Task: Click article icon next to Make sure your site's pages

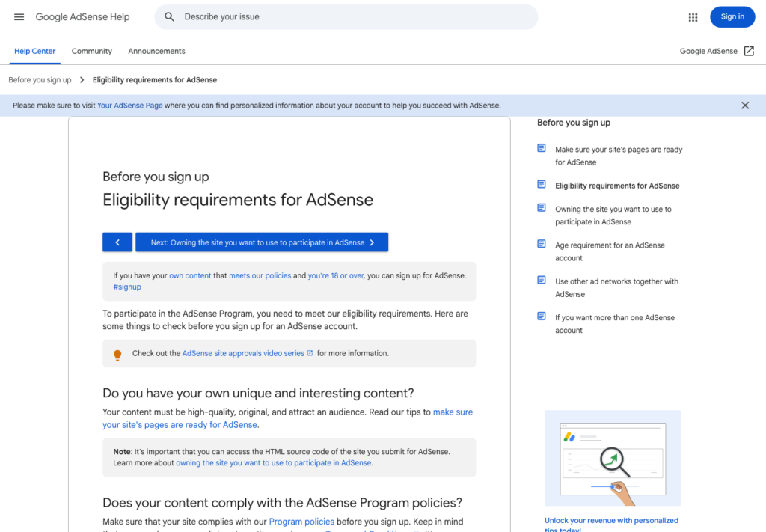Action: coord(542,148)
